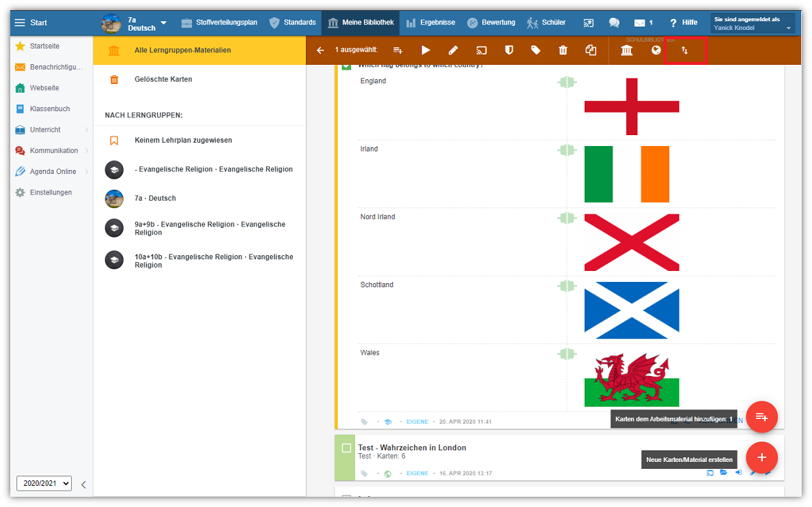The height and width of the screenshot is (507, 812).
Task: Tag the selected card using the toolbar tag icon
Action: tap(536, 50)
